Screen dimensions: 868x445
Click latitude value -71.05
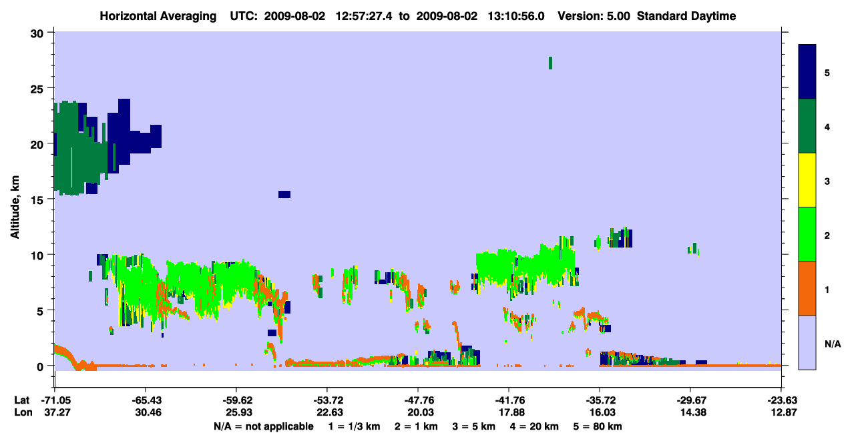coord(54,400)
